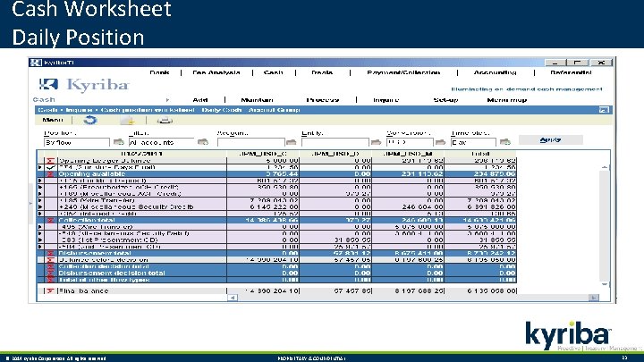The height and width of the screenshot is (362, 644).
Task: Open the lookup icon beside the Filter field
Action: [x=203, y=142]
